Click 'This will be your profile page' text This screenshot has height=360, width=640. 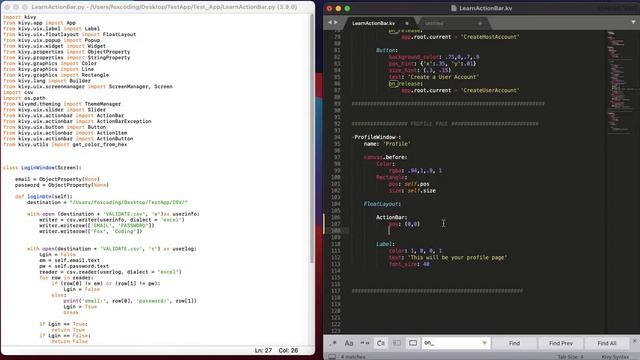tap(458, 258)
